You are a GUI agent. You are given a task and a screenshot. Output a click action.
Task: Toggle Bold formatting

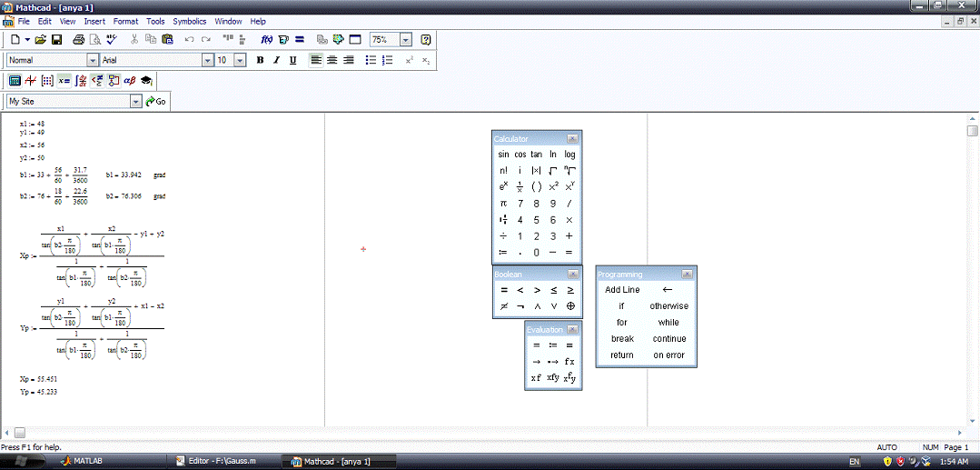[x=260, y=61]
